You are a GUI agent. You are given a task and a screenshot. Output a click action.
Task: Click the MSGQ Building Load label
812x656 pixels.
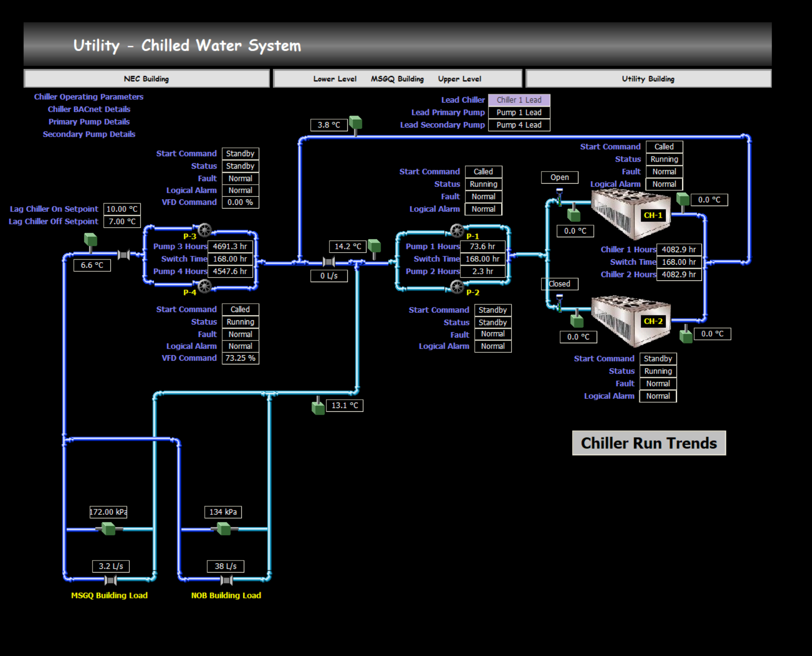pyautogui.click(x=109, y=595)
